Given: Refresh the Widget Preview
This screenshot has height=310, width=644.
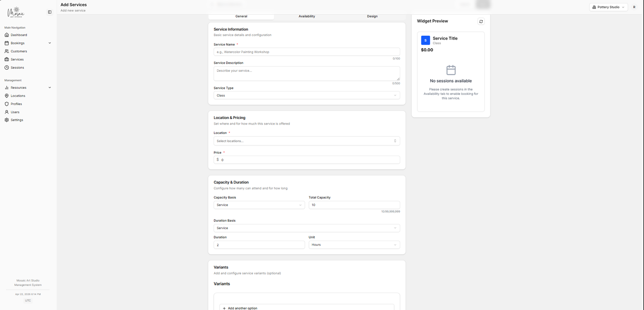Looking at the screenshot, I should 480,21.
